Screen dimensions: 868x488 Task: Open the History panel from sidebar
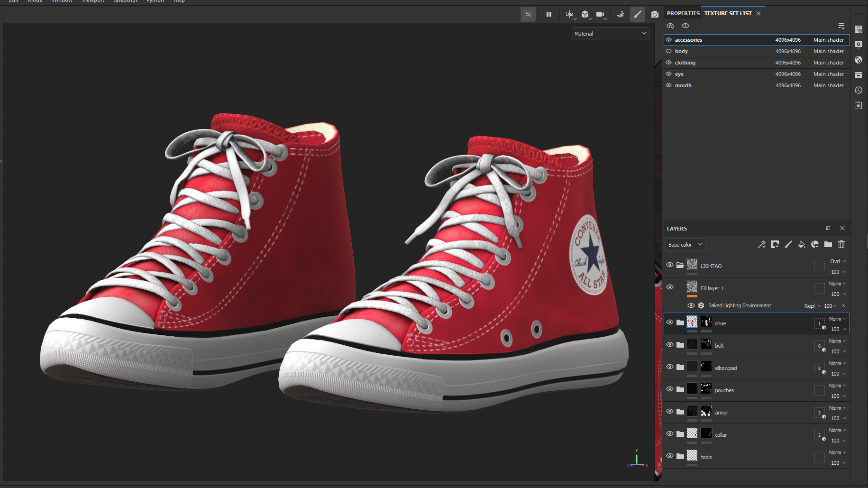pos(858,90)
